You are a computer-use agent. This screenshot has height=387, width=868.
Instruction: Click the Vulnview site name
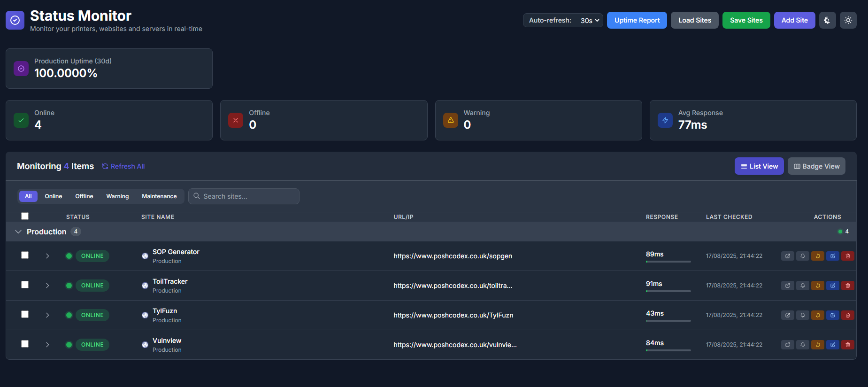click(167, 341)
